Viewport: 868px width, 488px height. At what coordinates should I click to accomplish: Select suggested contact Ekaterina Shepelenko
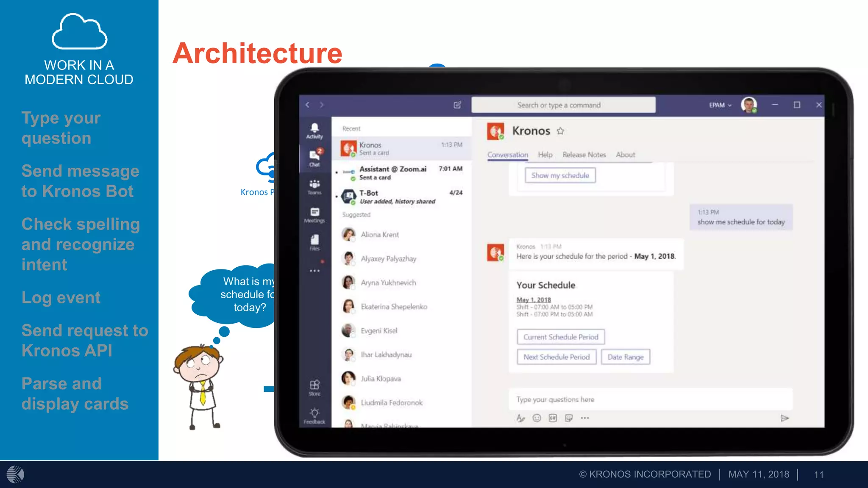pos(401,306)
